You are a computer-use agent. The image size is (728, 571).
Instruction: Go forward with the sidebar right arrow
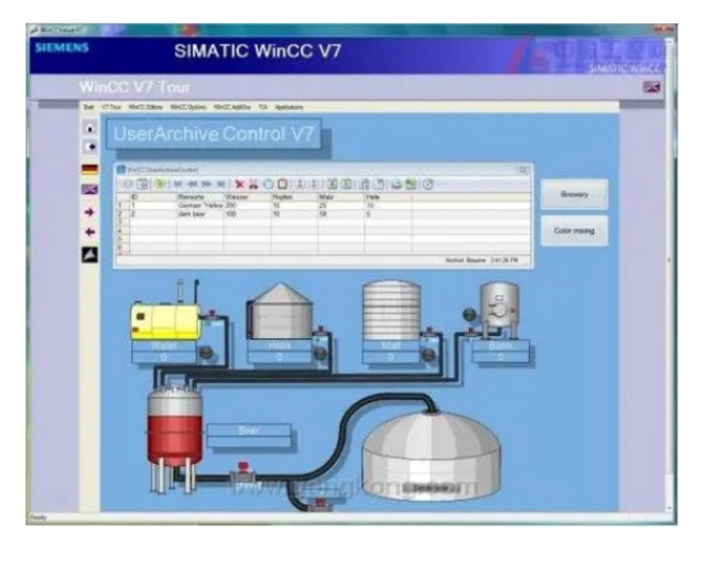click(89, 213)
